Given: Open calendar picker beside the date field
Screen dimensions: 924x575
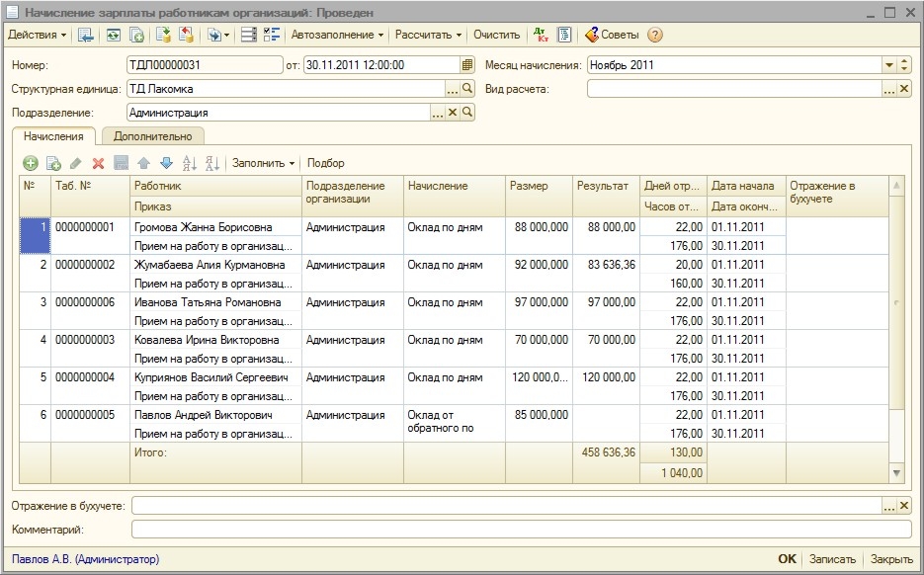Looking at the screenshot, I should (467, 65).
